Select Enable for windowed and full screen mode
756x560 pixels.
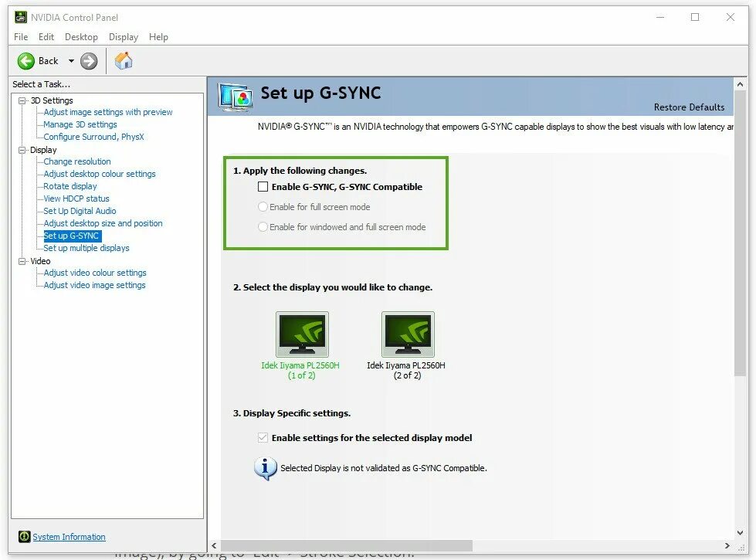click(x=263, y=226)
